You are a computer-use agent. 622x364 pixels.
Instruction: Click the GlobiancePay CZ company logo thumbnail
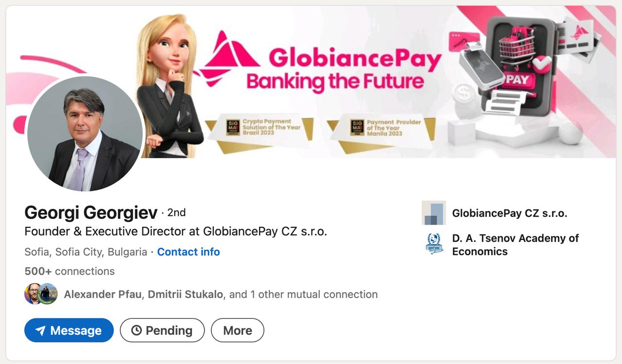click(433, 213)
